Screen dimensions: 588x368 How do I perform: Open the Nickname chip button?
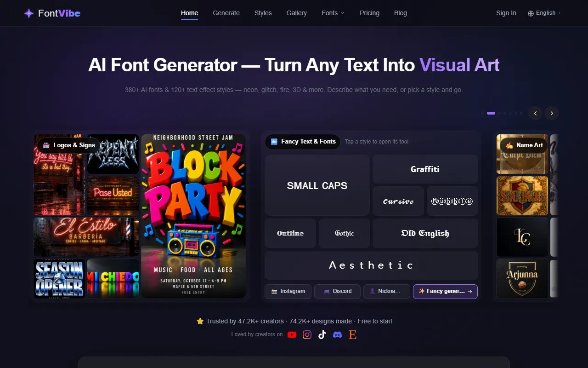387,292
